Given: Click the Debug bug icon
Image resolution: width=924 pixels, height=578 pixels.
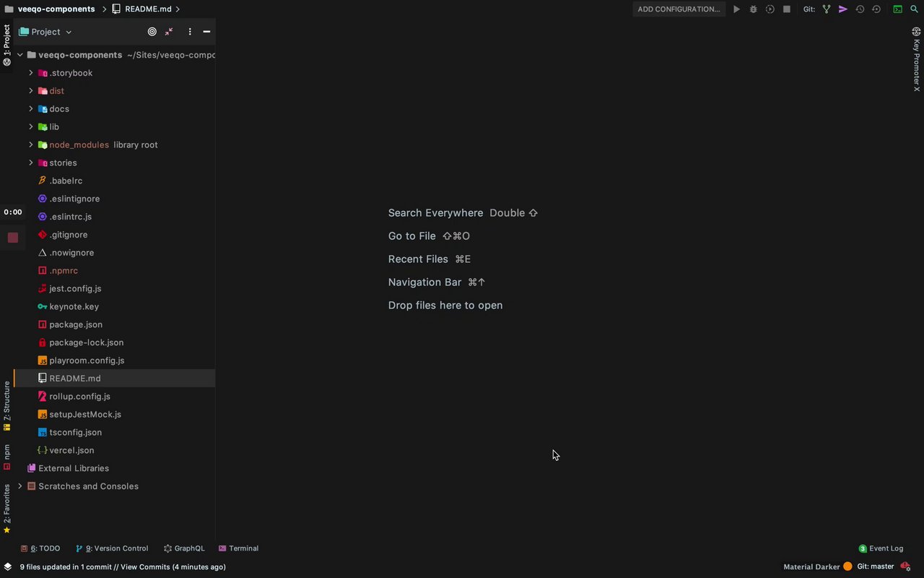Looking at the screenshot, I should point(753,9).
